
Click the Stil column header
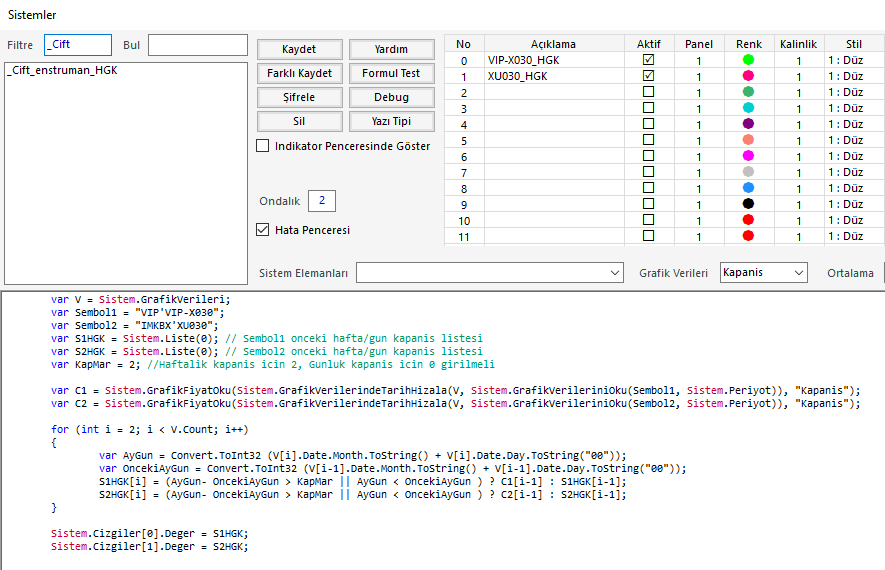[x=854, y=44]
